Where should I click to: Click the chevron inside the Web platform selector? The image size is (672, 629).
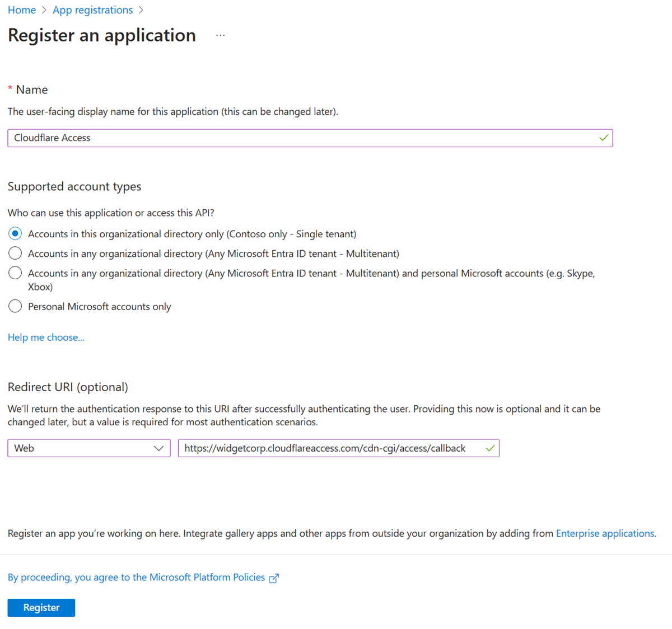(159, 448)
